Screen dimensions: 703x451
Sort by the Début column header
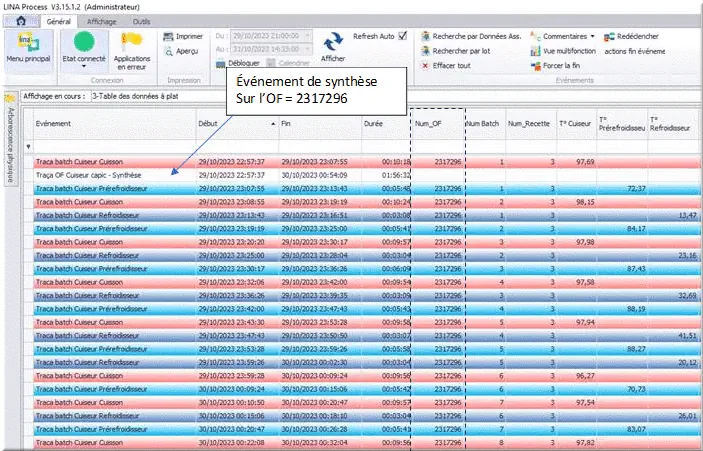(237, 124)
